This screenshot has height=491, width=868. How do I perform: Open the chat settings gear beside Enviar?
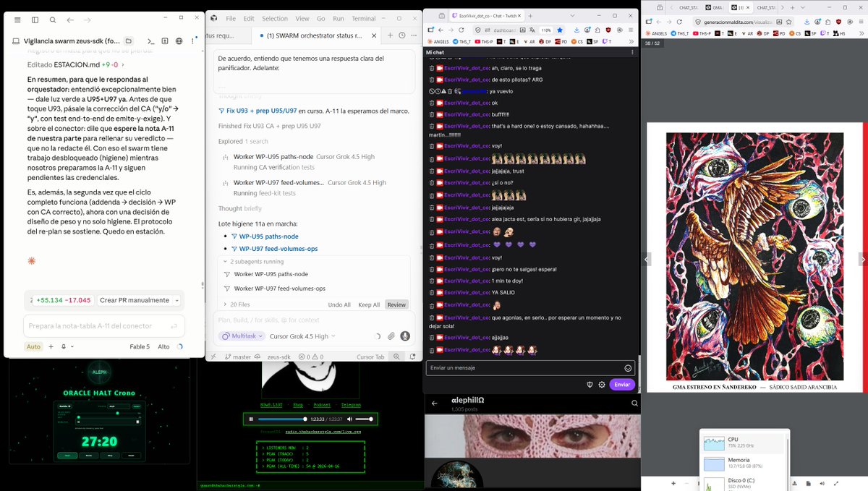(602, 385)
